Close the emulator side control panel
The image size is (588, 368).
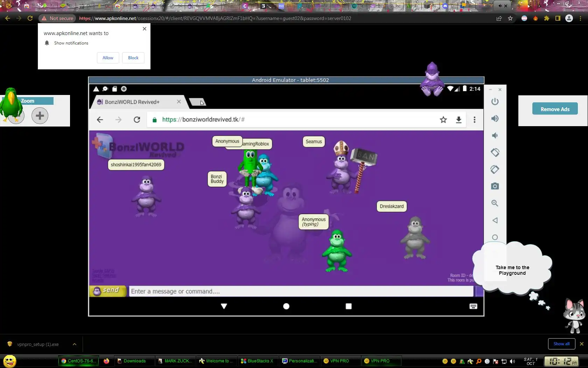[500, 90]
